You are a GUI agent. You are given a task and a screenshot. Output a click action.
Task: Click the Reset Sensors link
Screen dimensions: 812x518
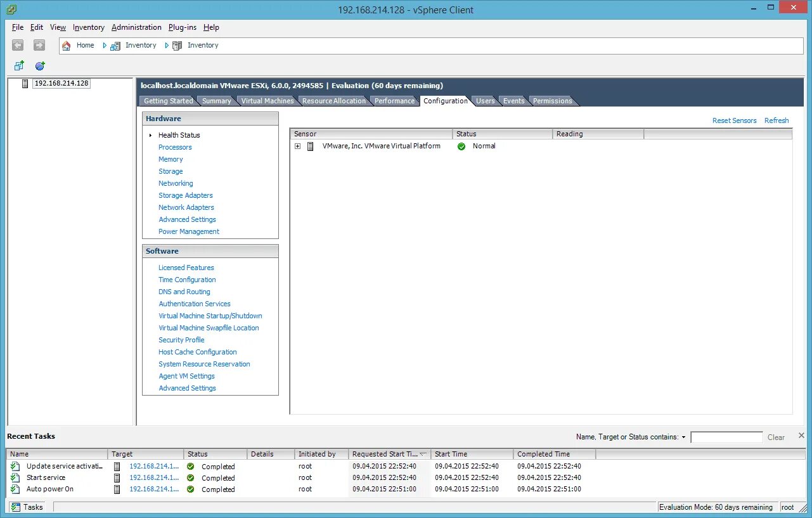tap(734, 120)
